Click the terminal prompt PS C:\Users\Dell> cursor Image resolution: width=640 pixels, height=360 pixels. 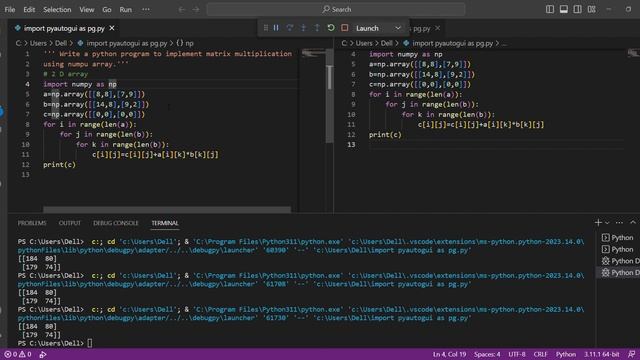click(x=89, y=343)
